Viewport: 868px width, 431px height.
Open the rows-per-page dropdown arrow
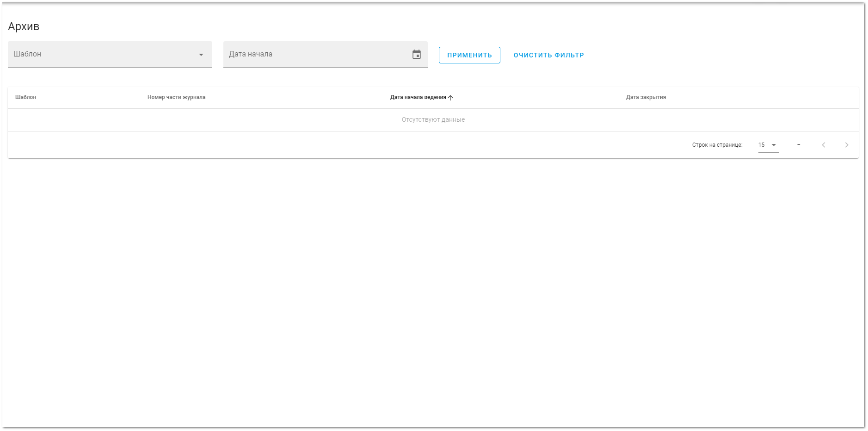[774, 145]
